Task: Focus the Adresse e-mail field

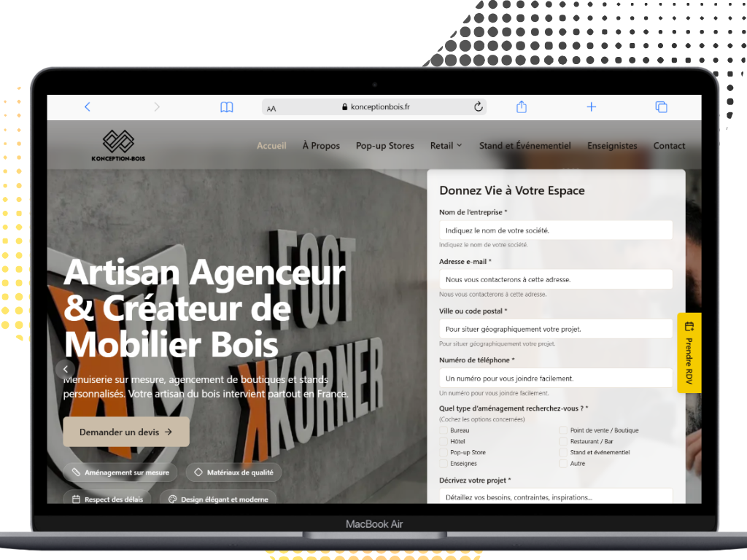Action: [556, 279]
